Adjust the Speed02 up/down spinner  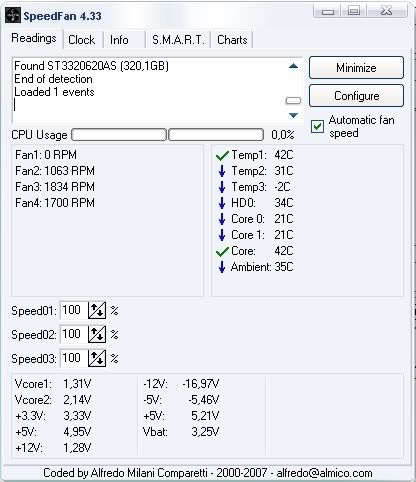point(97,334)
